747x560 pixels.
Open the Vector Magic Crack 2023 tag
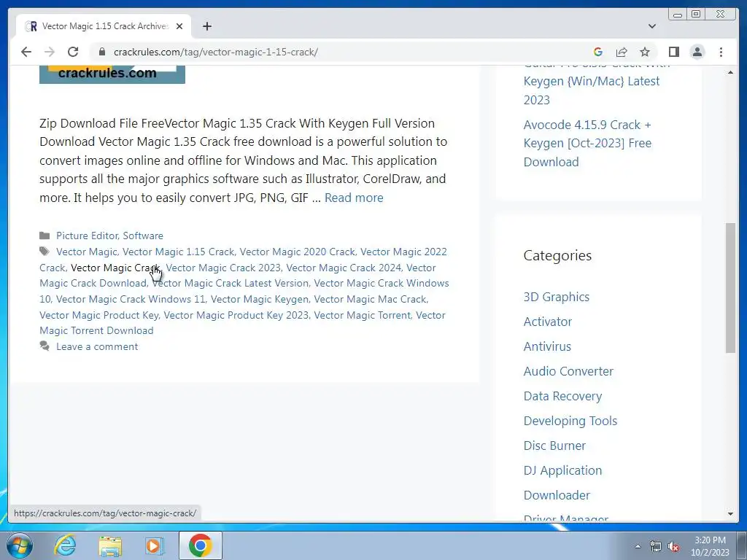point(223,268)
